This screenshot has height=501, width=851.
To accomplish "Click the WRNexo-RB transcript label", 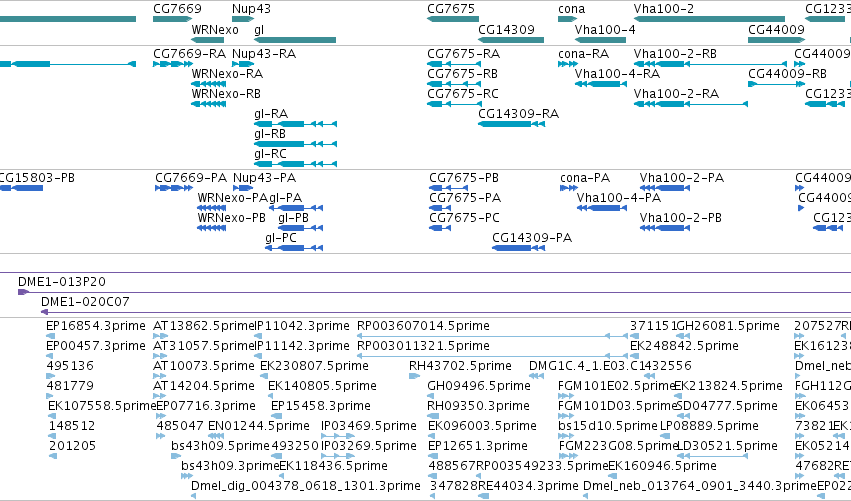I will point(226,93).
